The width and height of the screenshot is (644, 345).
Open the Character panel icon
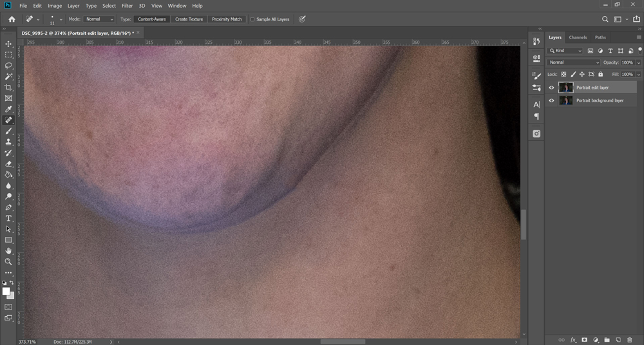coord(536,104)
